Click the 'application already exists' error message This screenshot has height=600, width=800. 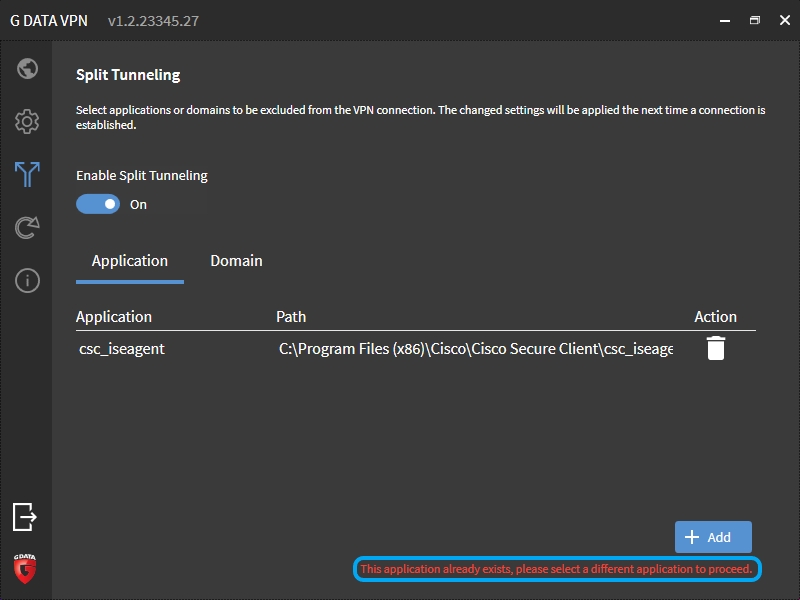(x=556, y=569)
